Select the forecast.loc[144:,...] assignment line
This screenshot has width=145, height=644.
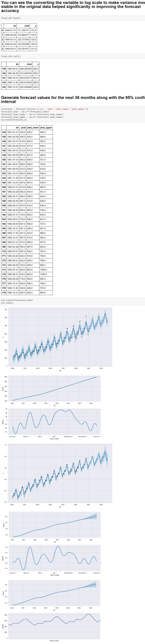coord(45,109)
